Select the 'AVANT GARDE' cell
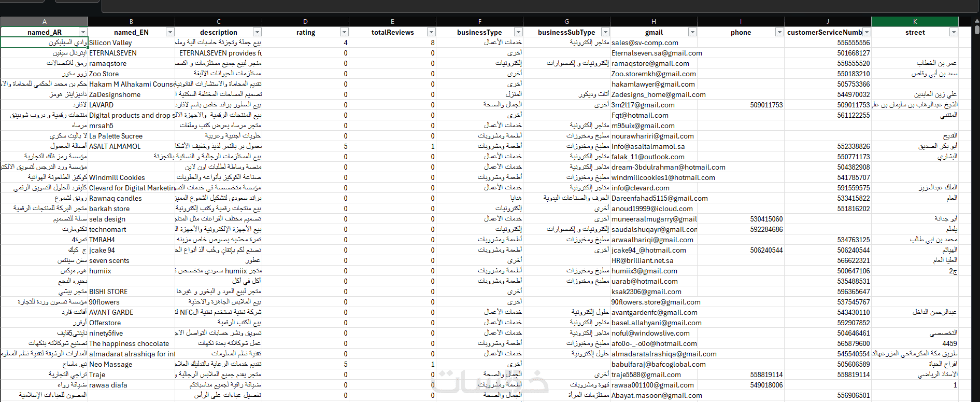The width and height of the screenshot is (980, 402). coord(132,312)
